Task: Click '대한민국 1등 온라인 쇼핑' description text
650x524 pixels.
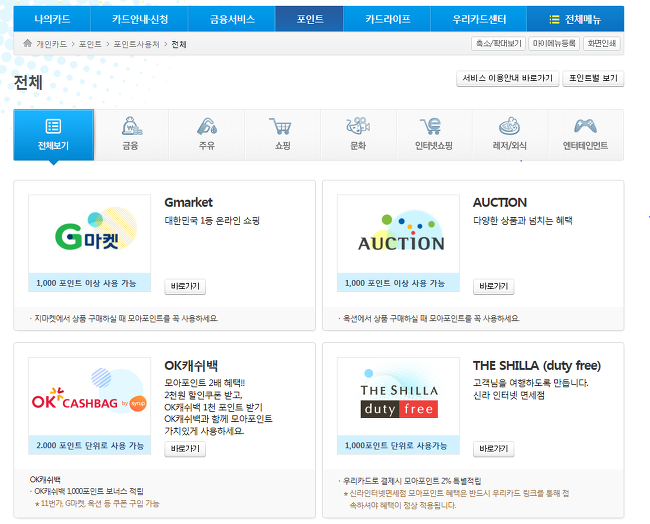Action: (212, 221)
